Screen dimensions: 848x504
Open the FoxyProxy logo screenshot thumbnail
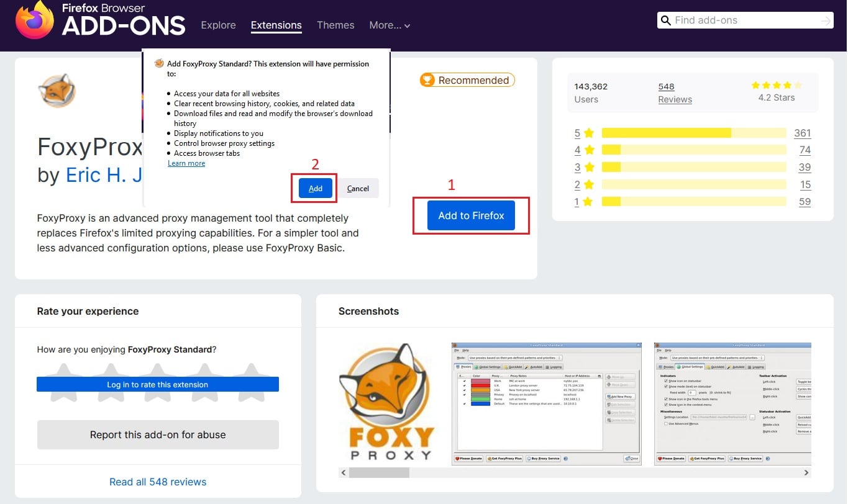click(386, 402)
